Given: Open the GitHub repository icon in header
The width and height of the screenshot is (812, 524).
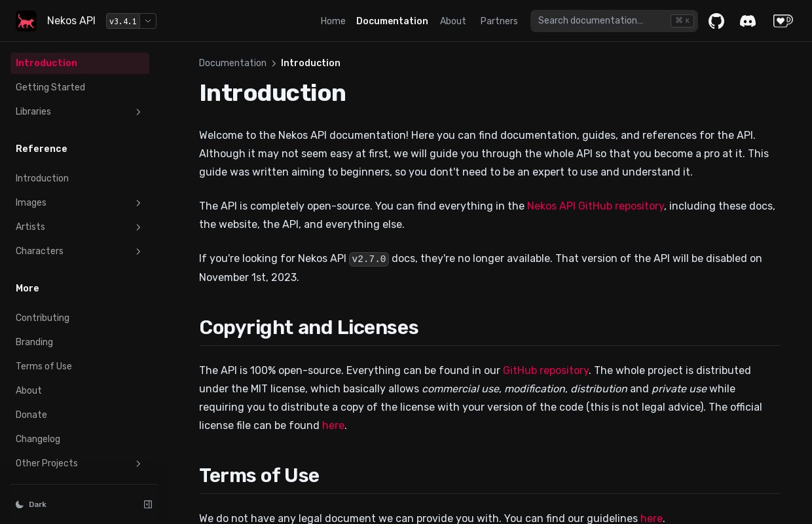Looking at the screenshot, I should pos(716,21).
